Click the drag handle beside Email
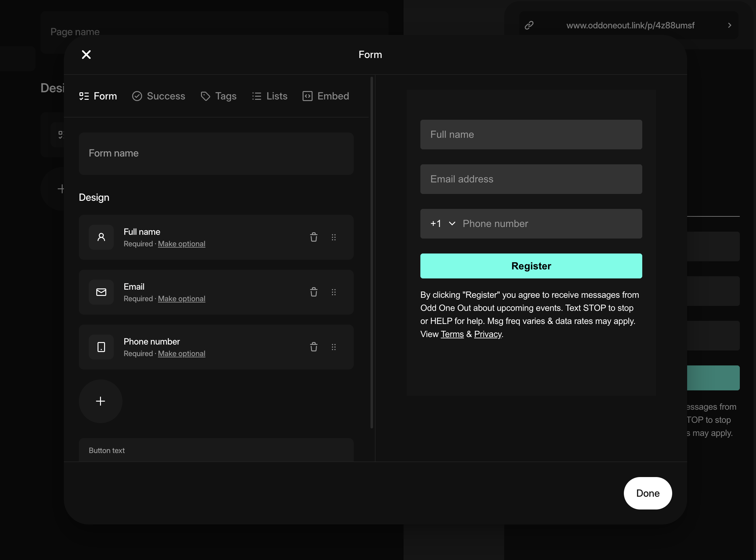The image size is (756, 560). (334, 292)
